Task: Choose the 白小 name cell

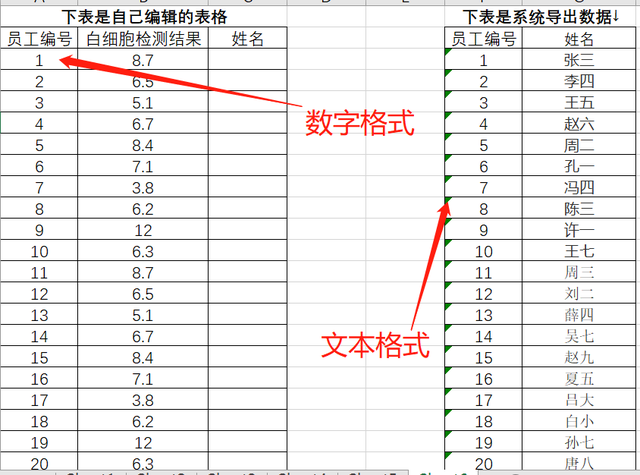Action: pos(579,421)
